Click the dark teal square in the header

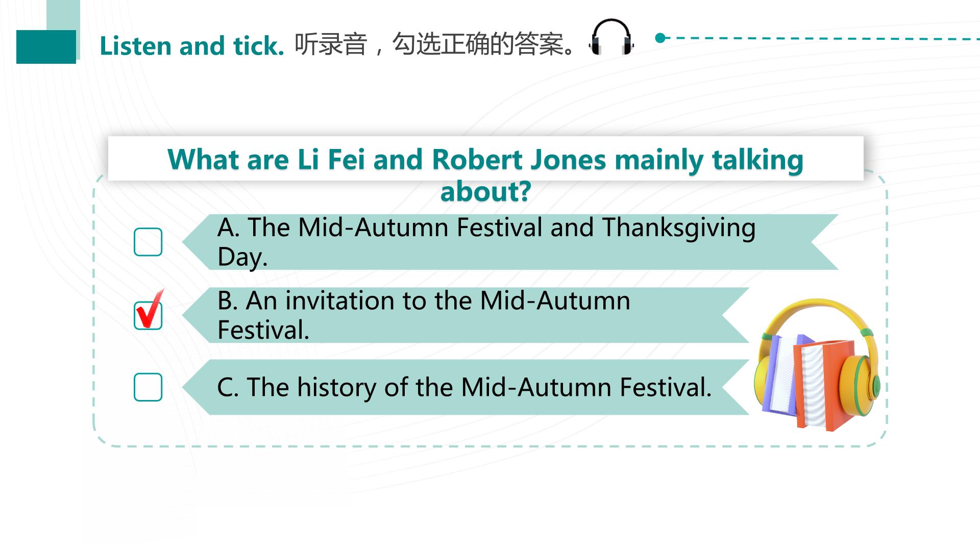(x=46, y=47)
